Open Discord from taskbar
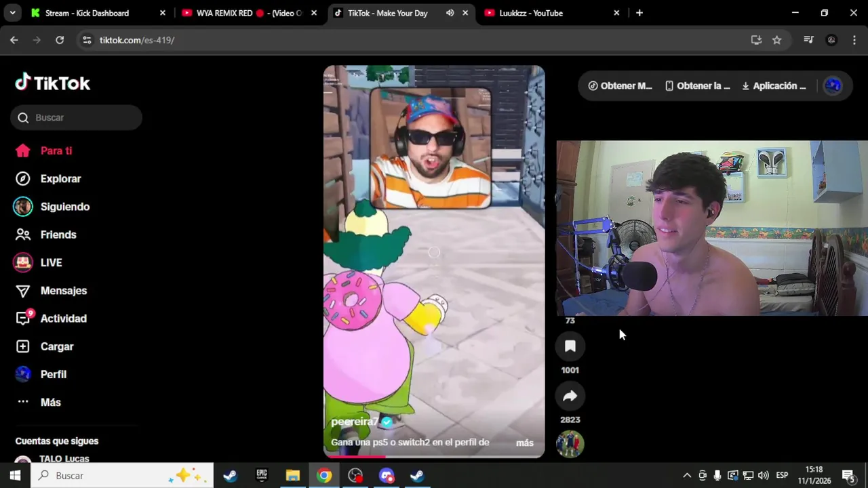Screen dimensions: 868x488 387,476
